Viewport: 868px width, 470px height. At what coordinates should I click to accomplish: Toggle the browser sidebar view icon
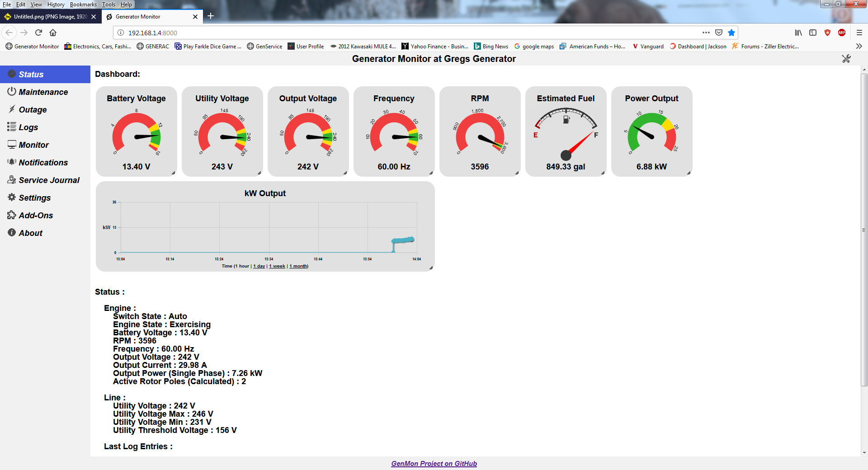coord(813,33)
